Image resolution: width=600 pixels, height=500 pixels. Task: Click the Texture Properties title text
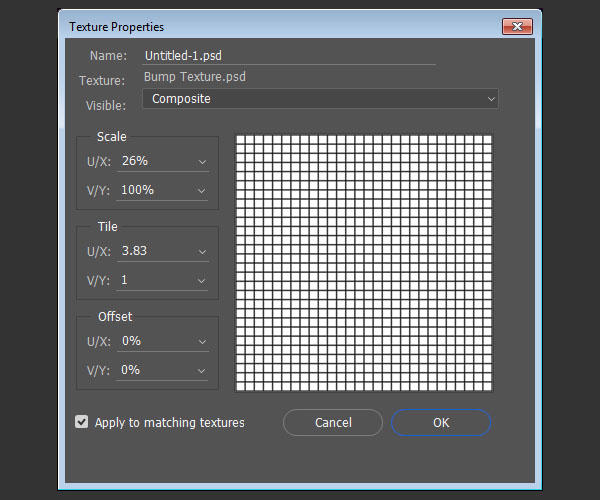[x=116, y=27]
